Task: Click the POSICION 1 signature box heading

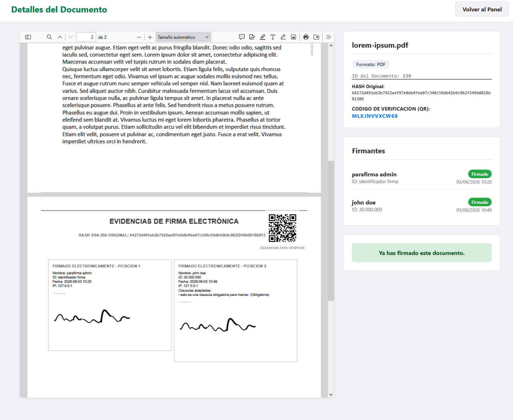Action: 96,266
